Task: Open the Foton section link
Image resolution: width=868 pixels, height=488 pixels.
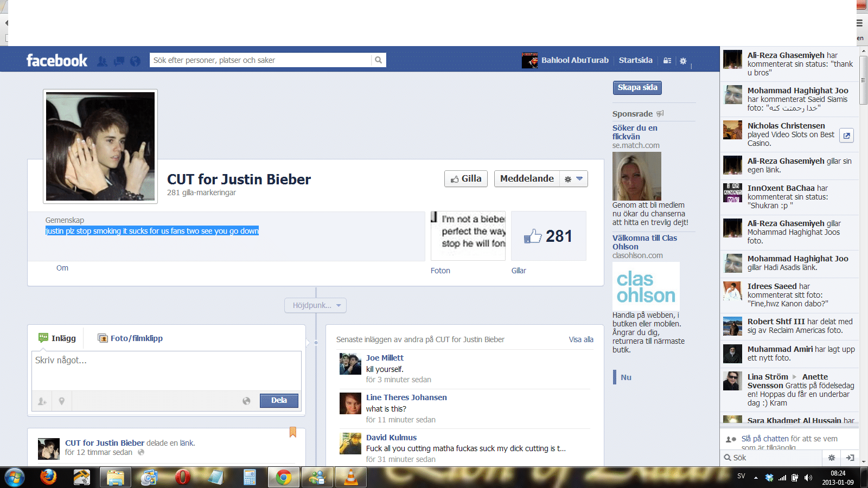Action: click(441, 271)
